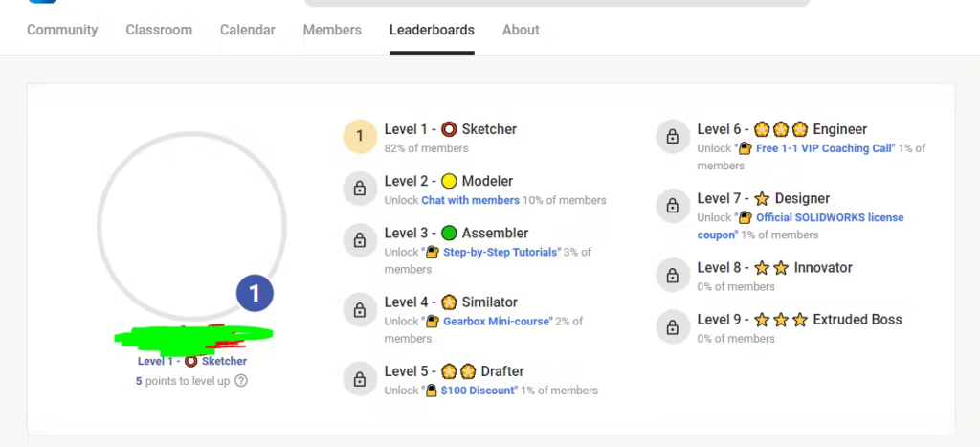Click the Free 1-1 VIP Coaching Call link
This screenshot has height=447, width=980.
coord(824,148)
